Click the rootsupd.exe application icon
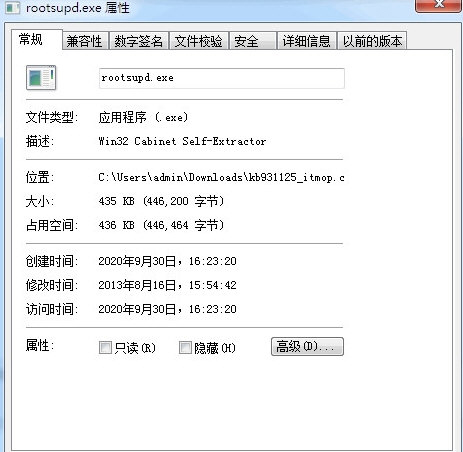 tap(41, 78)
